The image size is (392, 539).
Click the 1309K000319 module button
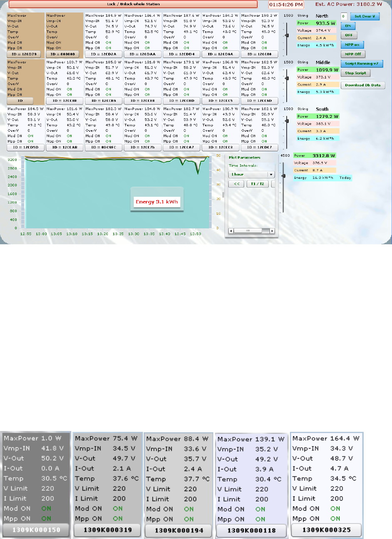pos(107,530)
